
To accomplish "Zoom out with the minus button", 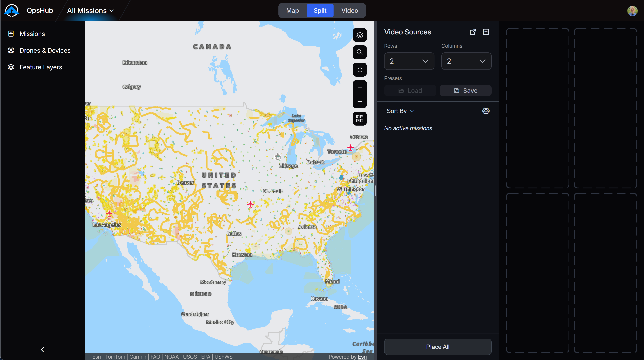I will (x=360, y=101).
